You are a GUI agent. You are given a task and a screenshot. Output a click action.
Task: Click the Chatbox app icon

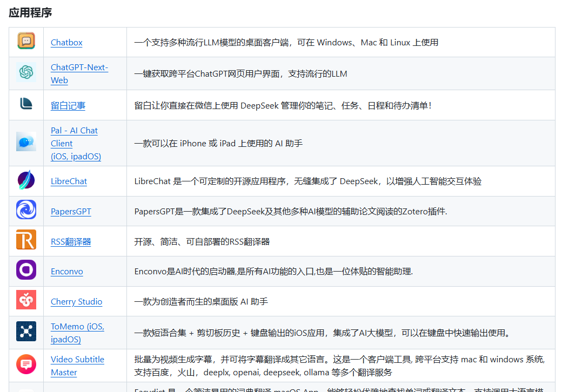(x=25, y=42)
